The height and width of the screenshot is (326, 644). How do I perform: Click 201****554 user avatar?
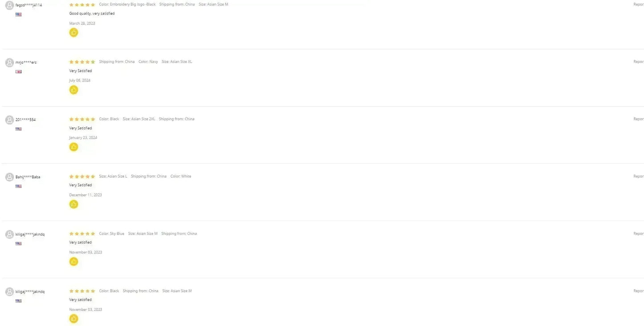tap(9, 120)
